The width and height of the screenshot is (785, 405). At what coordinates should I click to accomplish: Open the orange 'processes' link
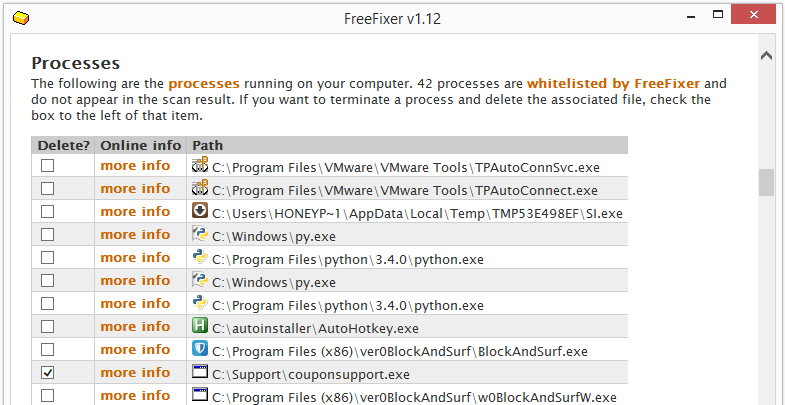coord(204,84)
